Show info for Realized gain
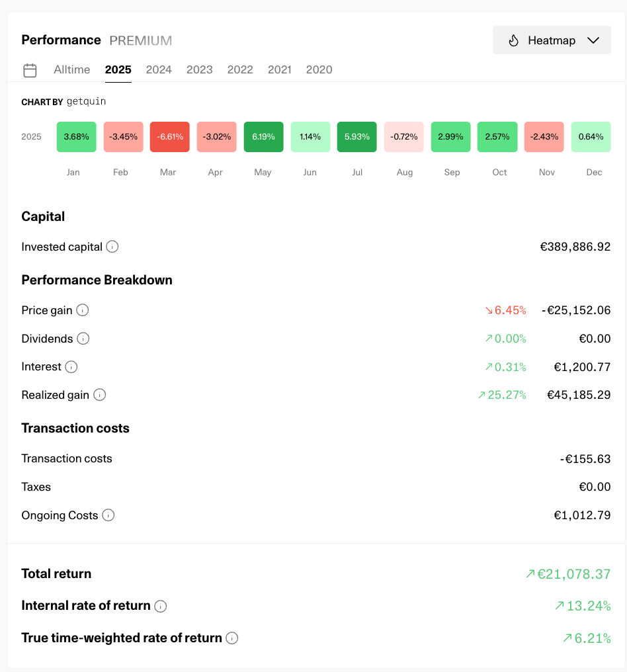Screen dimensions: 627x672 pyautogui.click(x=99, y=395)
